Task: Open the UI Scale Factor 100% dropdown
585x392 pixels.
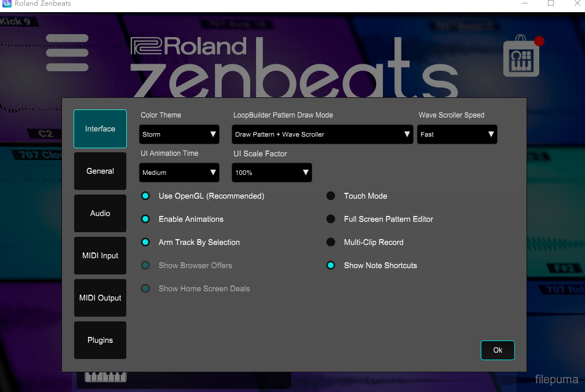Action: tap(272, 173)
